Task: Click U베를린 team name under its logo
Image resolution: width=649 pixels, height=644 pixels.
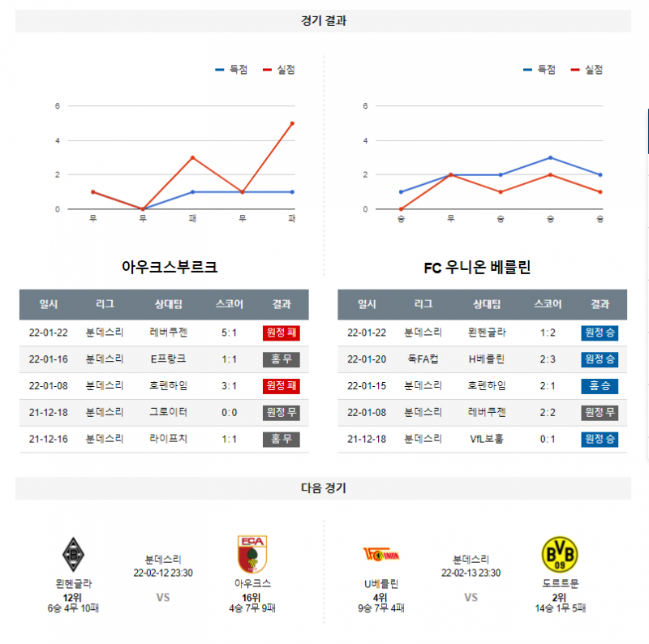Action: (380, 584)
